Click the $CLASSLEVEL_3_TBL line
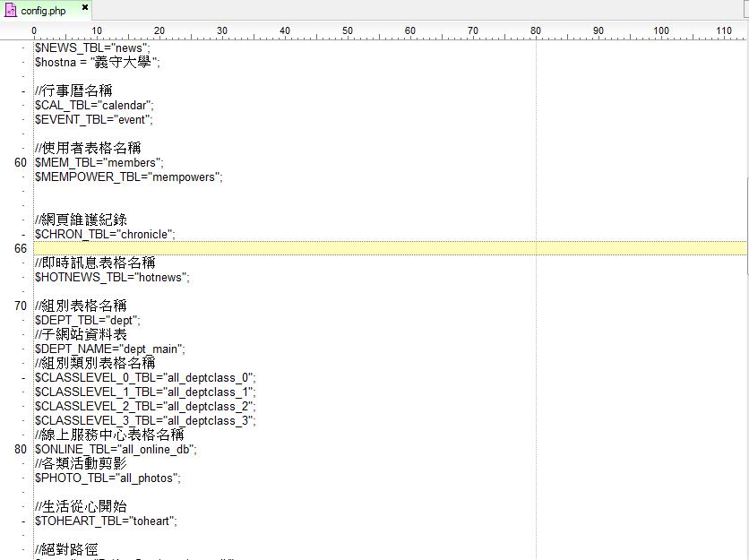The image size is (749, 560). (145, 420)
